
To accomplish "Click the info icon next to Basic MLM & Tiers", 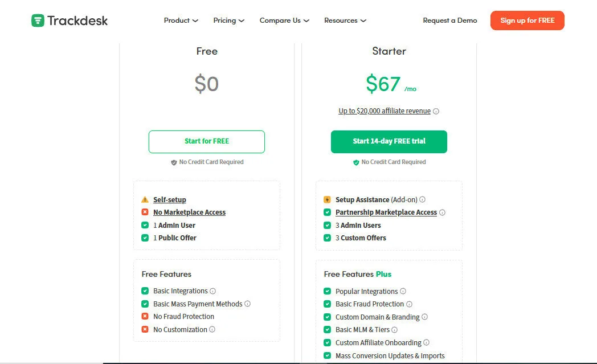I will click(x=395, y=329).
